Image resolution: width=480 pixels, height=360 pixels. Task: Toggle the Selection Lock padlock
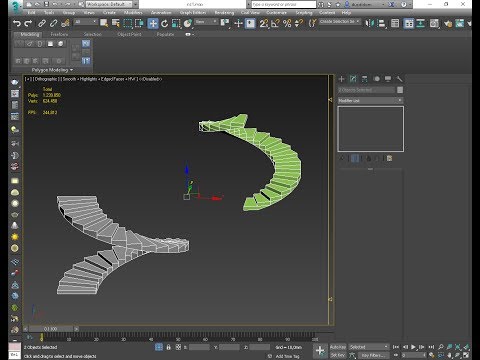pyautogui.click(x=169, y=347)
